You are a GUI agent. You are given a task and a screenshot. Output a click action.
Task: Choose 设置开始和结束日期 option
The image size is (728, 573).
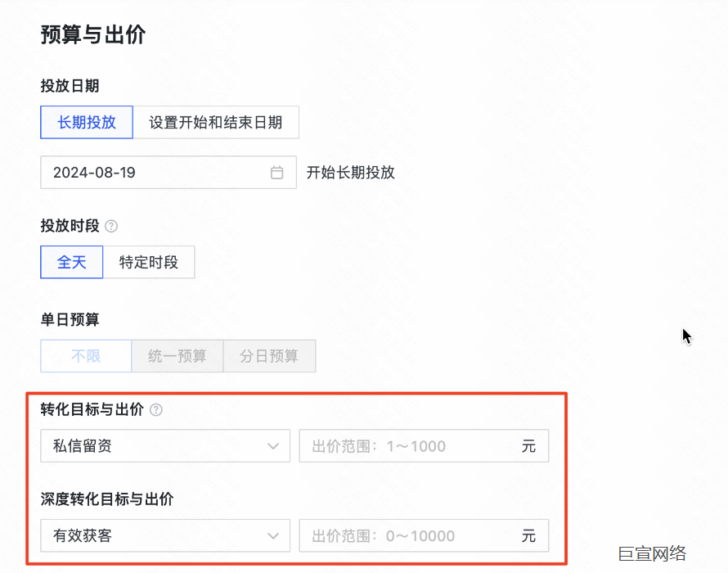tap(215, 123)
